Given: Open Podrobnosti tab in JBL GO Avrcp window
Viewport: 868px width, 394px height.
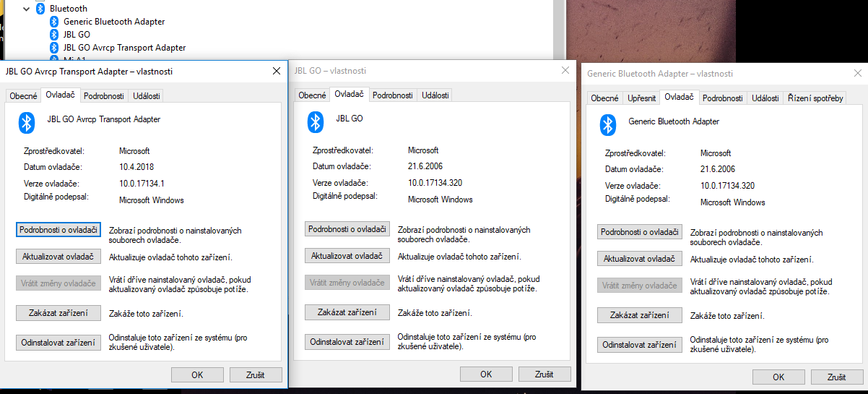Looking at the screenshot, I should pos(103,95).
